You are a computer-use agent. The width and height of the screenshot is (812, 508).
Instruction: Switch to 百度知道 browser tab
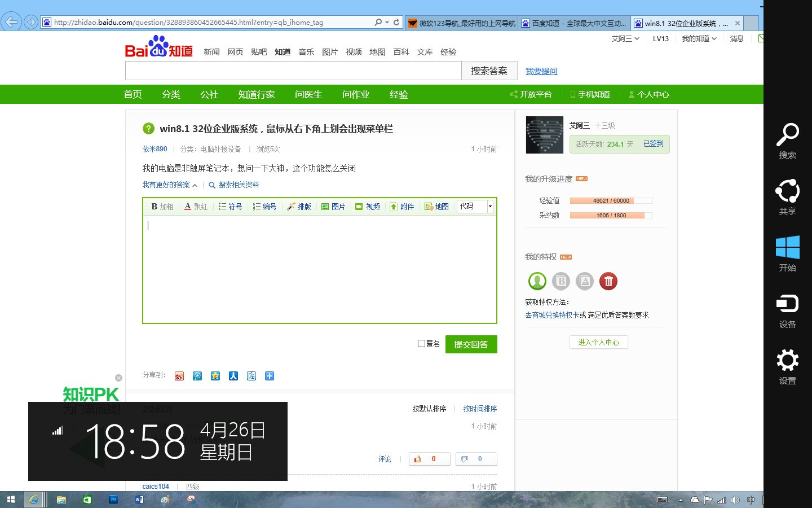(574, 23)
